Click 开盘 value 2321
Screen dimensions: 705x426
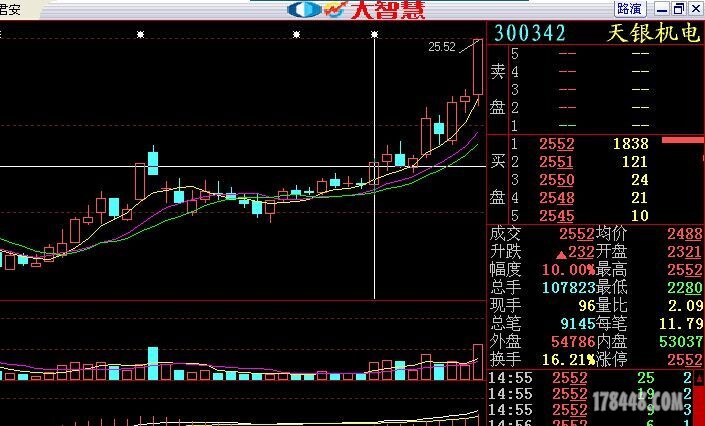click(685, 252)
